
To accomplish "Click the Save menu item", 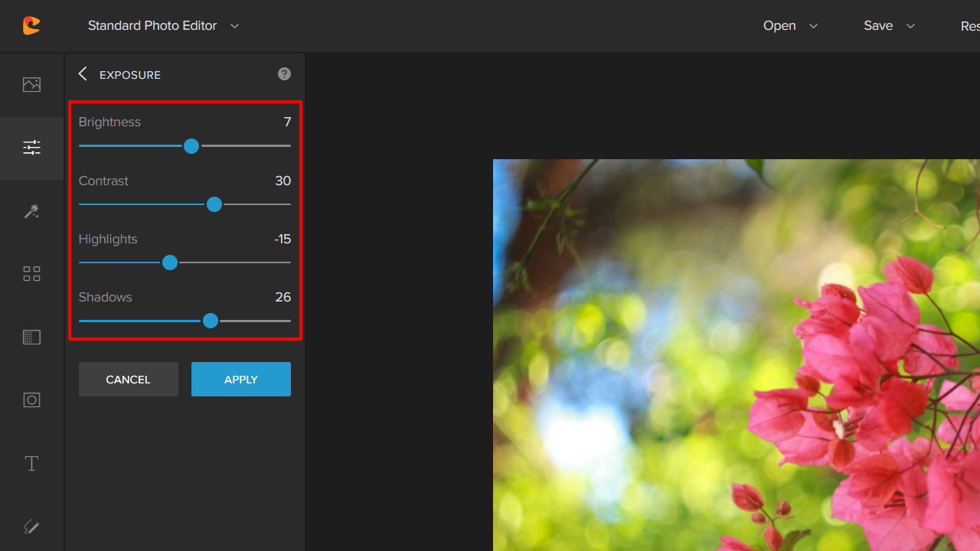I will (x=878, y=25).
